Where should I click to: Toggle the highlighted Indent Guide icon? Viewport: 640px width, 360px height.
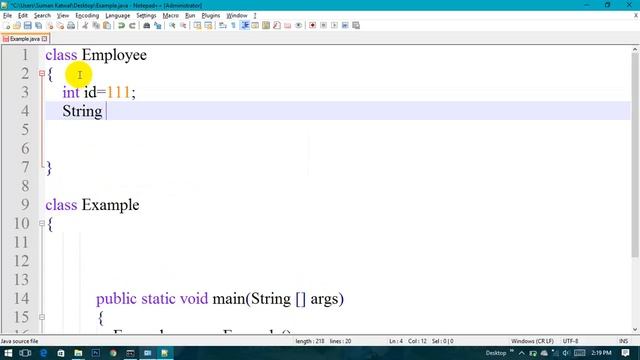point(245,25)
